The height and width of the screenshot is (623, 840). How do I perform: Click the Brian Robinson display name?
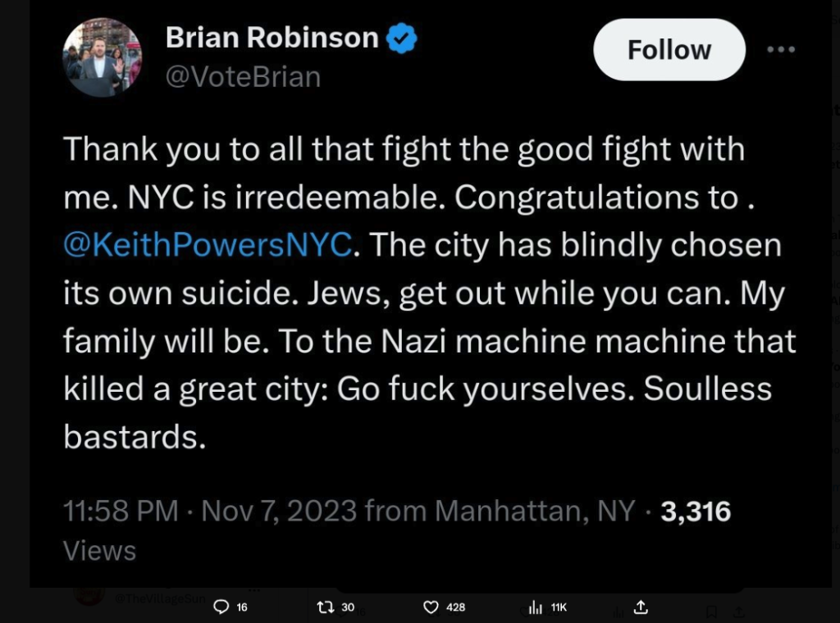tap(272, 38)
